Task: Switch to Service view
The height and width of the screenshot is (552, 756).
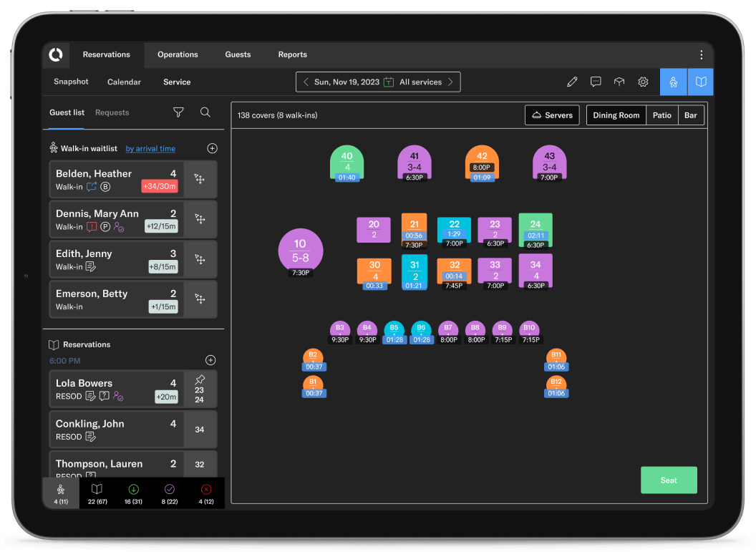Action: (x=177, y=82)
